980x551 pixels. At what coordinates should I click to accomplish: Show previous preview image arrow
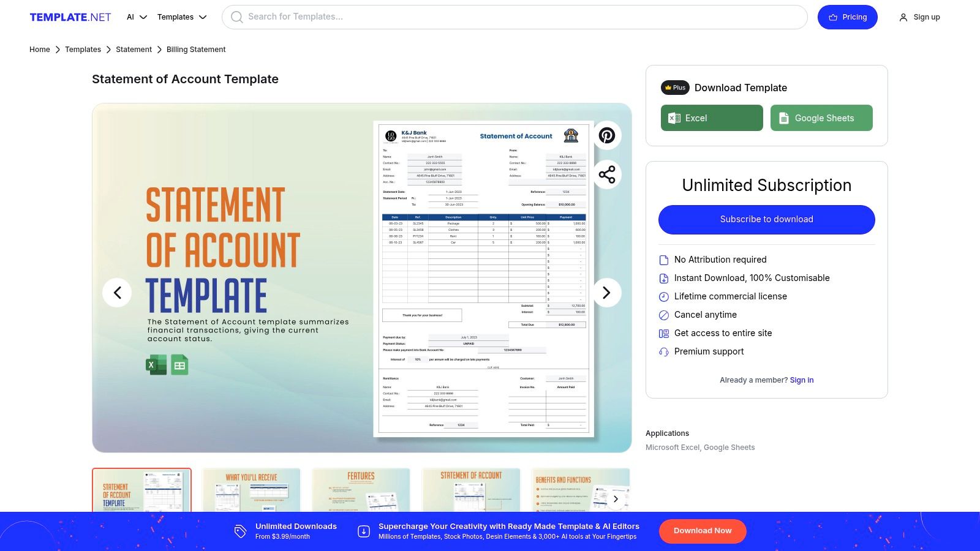click(117, 293)
